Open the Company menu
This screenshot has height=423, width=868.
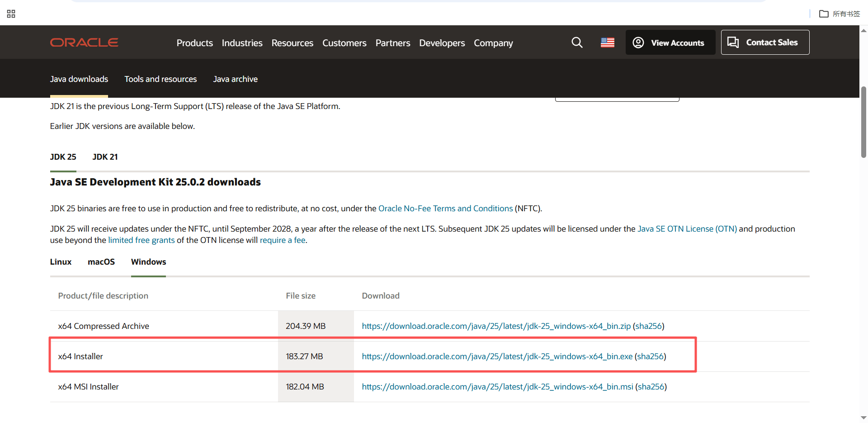493,43
